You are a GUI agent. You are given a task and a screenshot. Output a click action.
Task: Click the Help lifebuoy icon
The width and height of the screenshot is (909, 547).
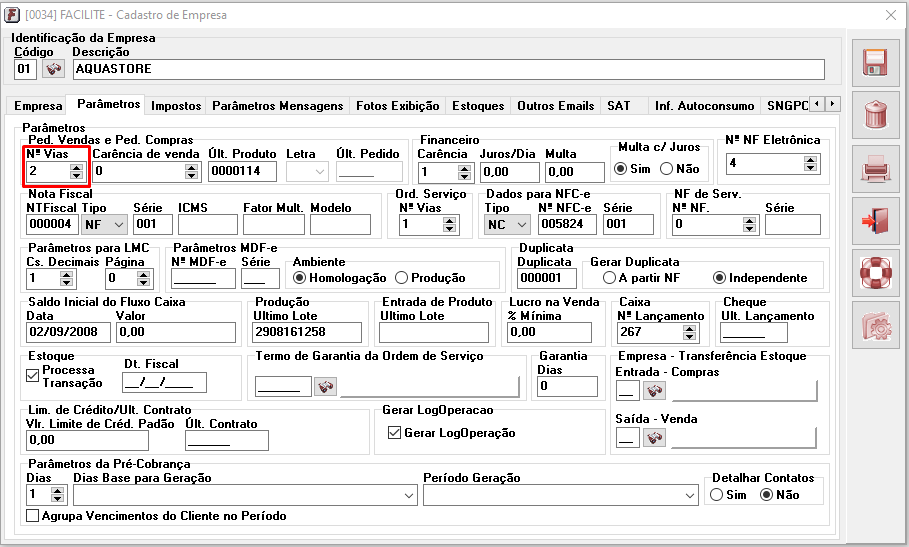coord(875,273)
